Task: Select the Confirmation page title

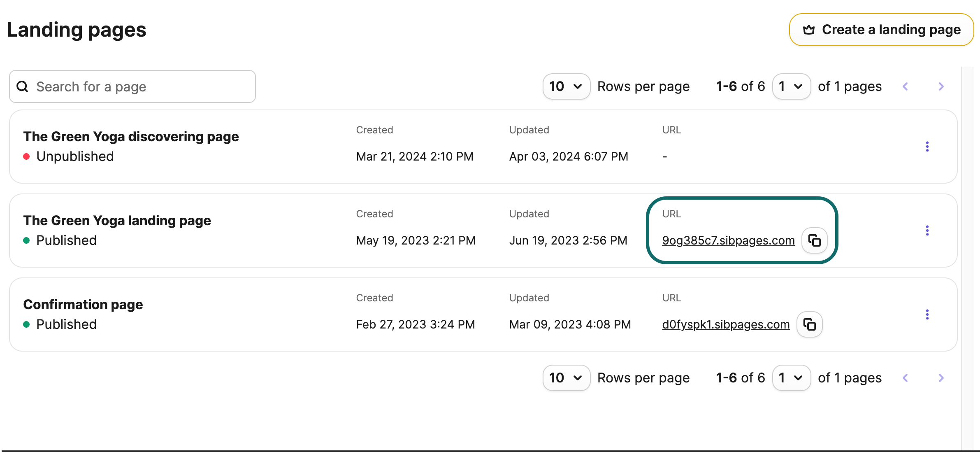Action: click(83, 305)
